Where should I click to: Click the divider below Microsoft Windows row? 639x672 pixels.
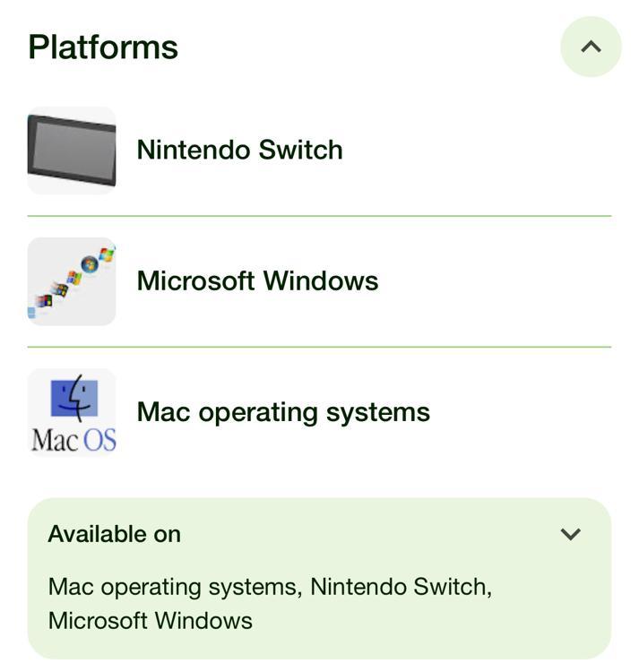pos(319,347)
